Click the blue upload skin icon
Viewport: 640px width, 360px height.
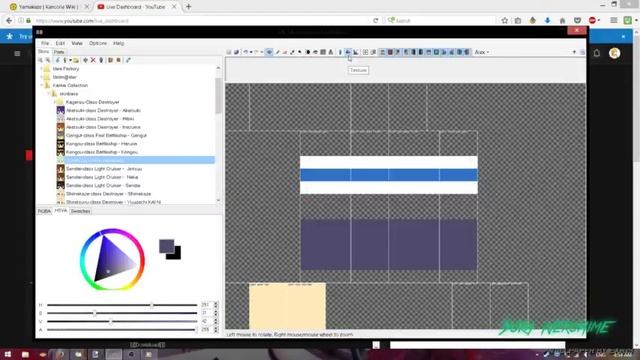pyautogui.click(x=128, y=60)
